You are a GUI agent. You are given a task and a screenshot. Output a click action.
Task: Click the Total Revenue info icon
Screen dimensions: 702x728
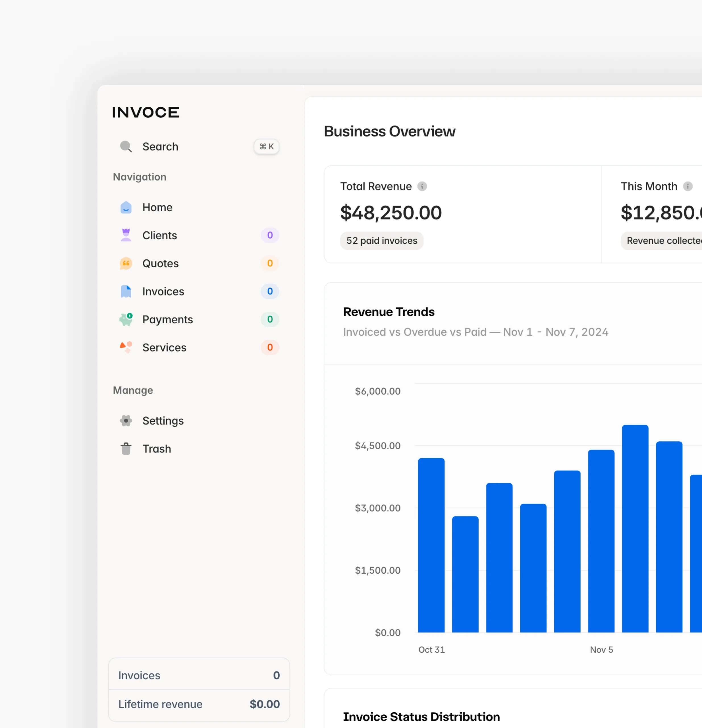coord(422,187)
